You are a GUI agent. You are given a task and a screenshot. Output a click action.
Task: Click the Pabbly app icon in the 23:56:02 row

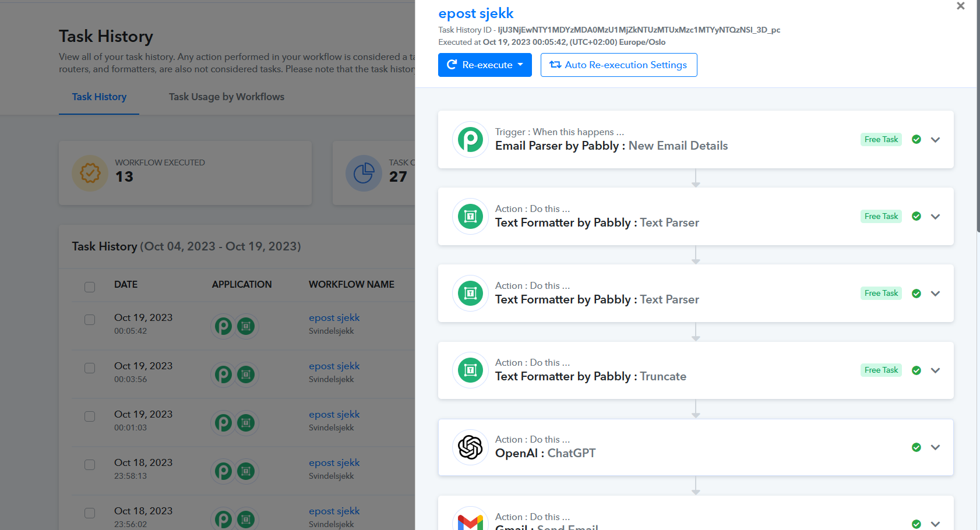(223, 519)
